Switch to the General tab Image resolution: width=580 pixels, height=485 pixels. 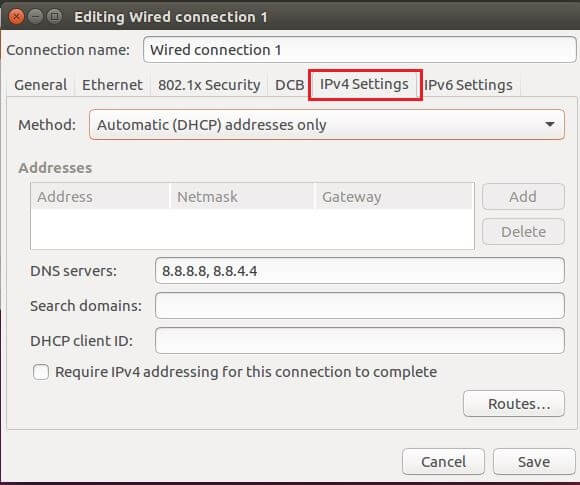click(x=41, y=85)
